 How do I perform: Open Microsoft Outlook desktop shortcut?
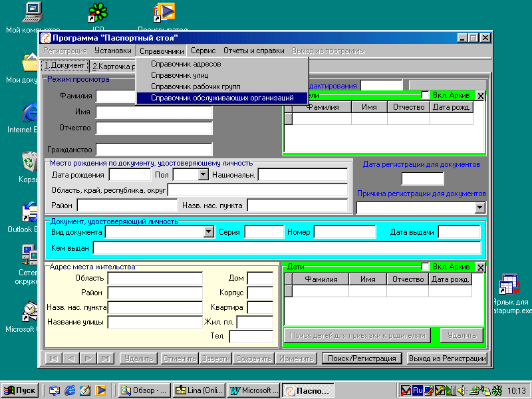coord(30,311)
